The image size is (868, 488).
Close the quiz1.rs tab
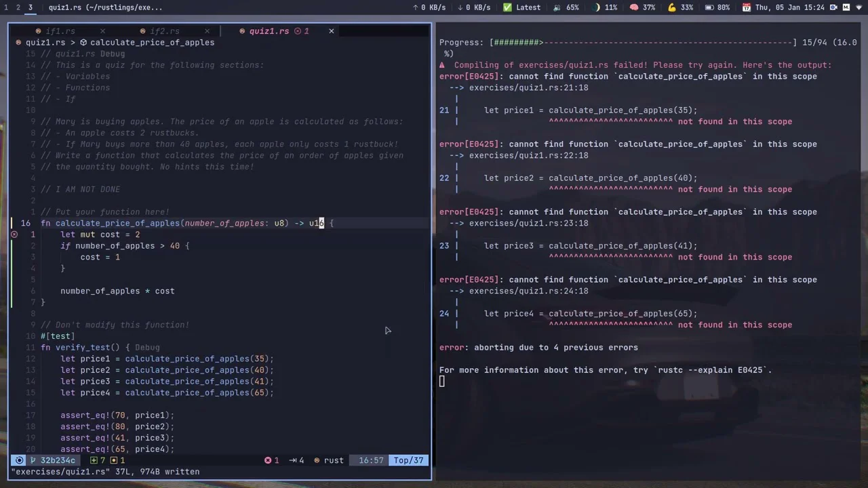pos(331,31)
